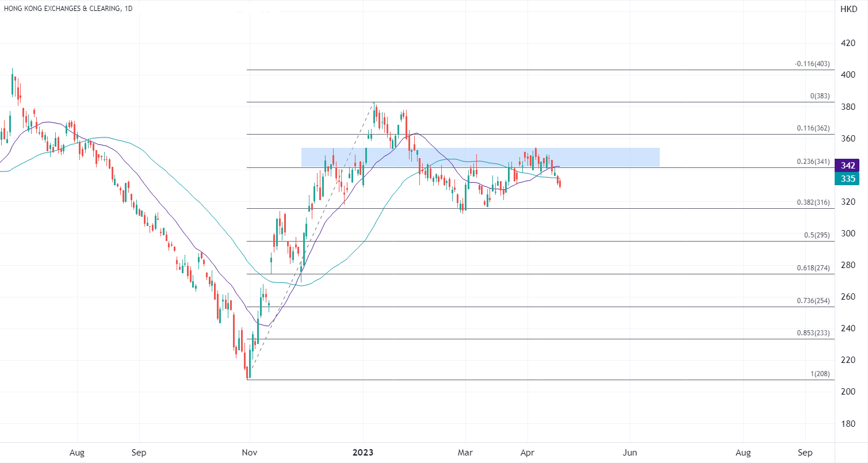
Task: Select the 0.5(295) Fibonacci retracement label
Action: pyautogui.click(x=817, y=236)
